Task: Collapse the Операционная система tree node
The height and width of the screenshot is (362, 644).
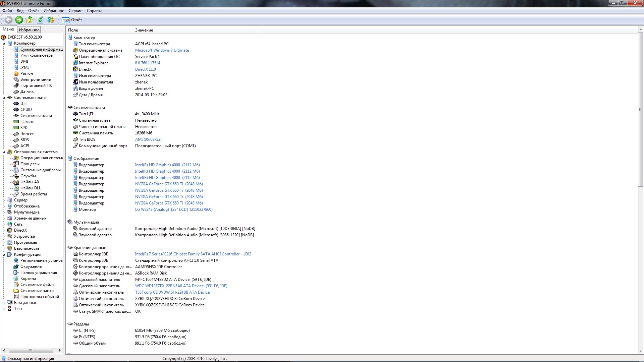Action: [4, 152]
